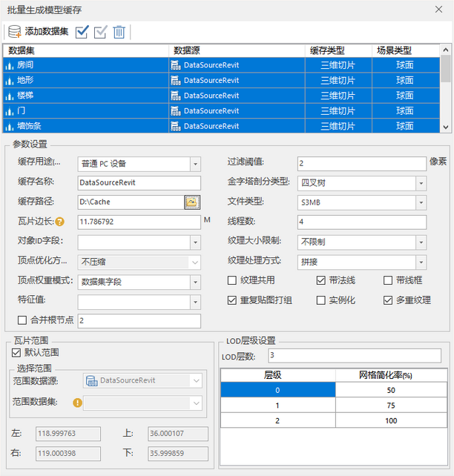Screen dimensions: 454x476
Task: Click the dataset list scroll down arrow
Action: tap(446, 128)
